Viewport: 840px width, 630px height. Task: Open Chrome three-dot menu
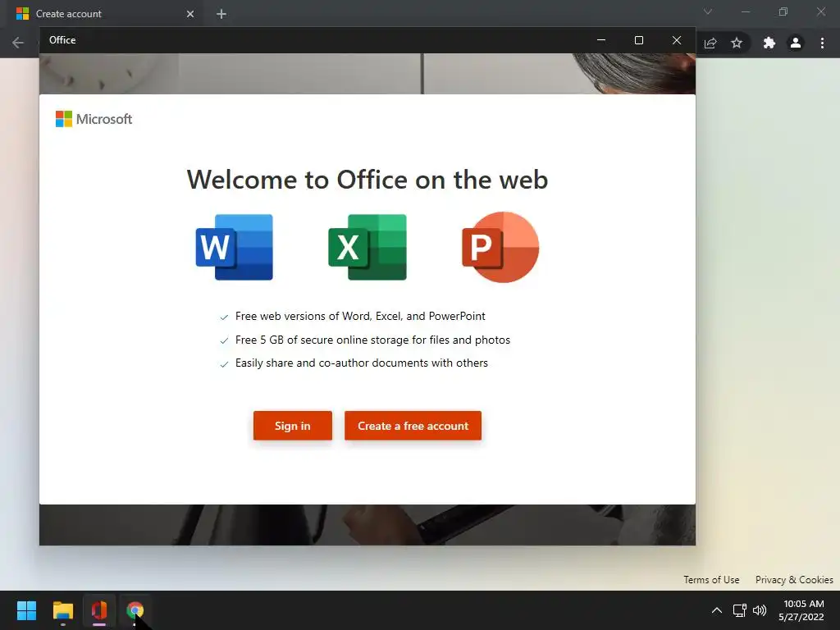tap(822, 43)
